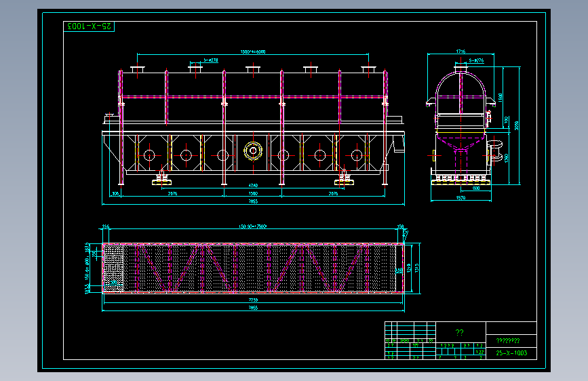
Task: Select the vertical 102 dimension in the side view
Action: click(506, 120)
